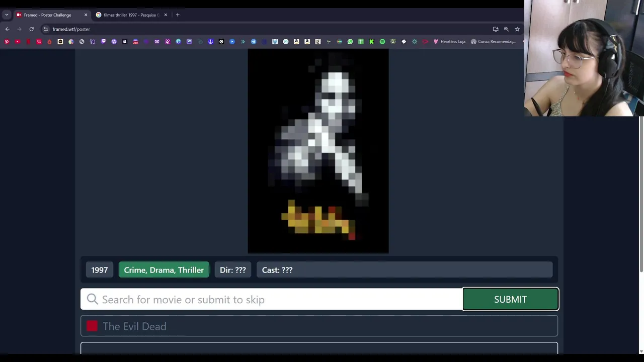The width and height of the screenshot is (644, 362).
Task: Open the zoom magnifier in address bar
Action: tap(506, 29)
